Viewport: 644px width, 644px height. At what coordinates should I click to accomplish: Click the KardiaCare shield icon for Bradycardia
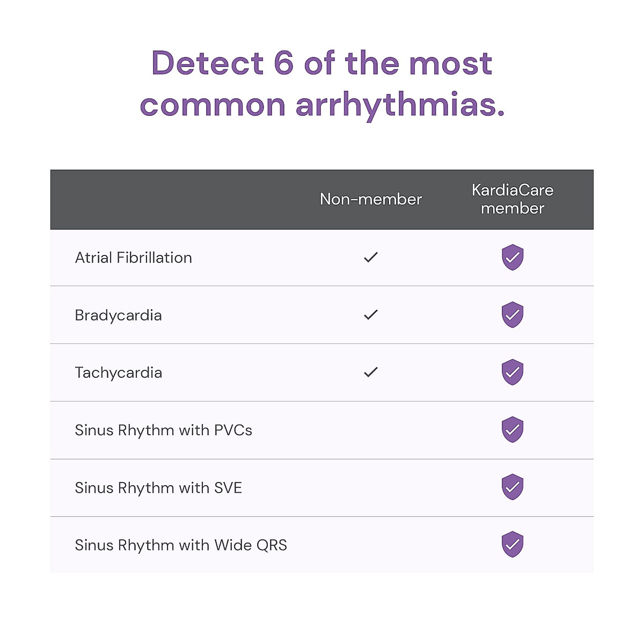(x=513, y=315)
